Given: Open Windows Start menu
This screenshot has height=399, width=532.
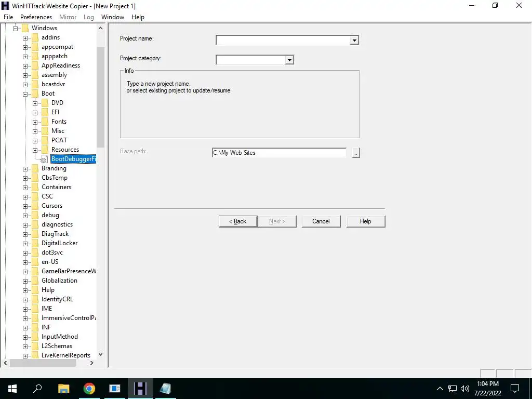Looking at the screenshot, I should 12,389.
